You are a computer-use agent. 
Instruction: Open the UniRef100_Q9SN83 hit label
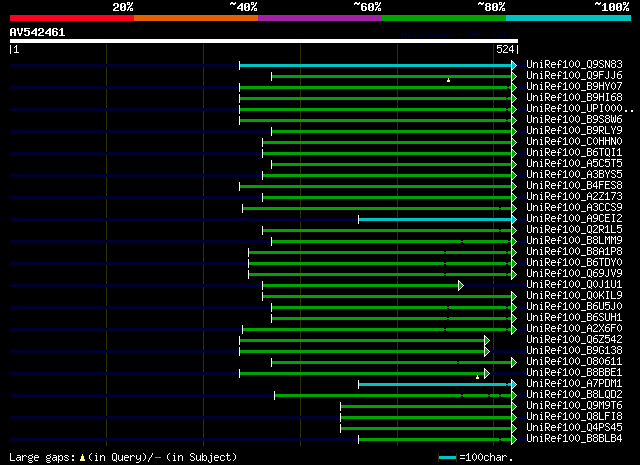coord(574,65)
